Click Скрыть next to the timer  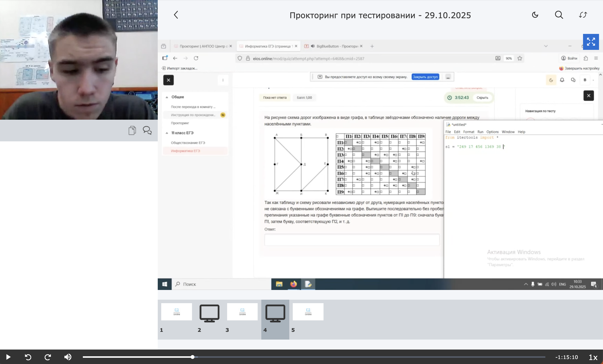pyautogui.click(x=482, y=98)
